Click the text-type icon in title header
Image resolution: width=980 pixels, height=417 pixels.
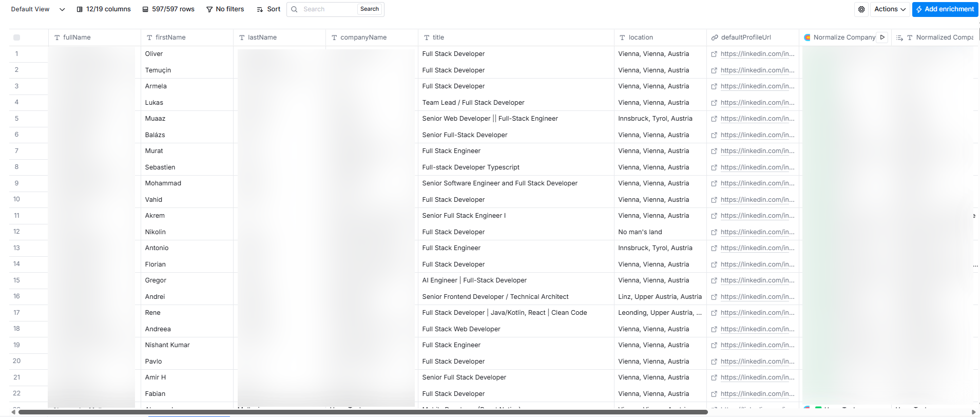427,37
